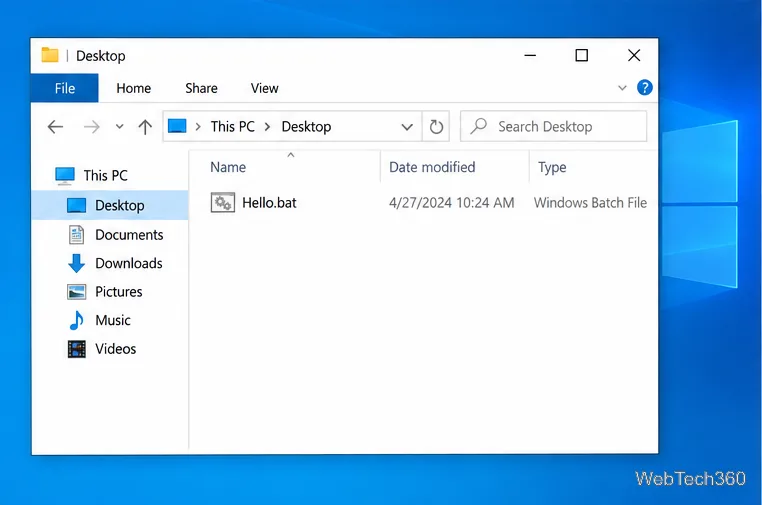Screen dimensions: 762x505
Task: Sort files by Type column header
Action: (552, 167)
